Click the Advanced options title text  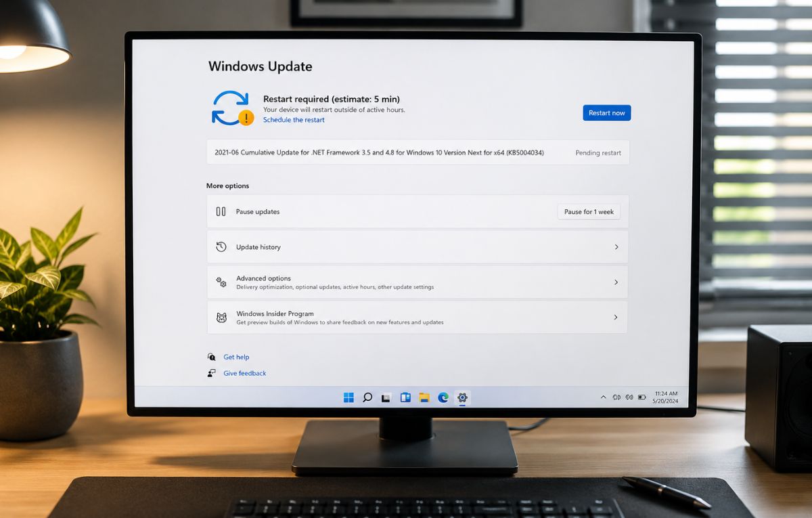263,278
